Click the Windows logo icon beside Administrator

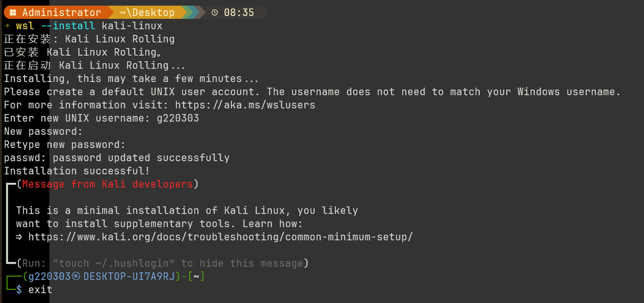tap(12, 12)
